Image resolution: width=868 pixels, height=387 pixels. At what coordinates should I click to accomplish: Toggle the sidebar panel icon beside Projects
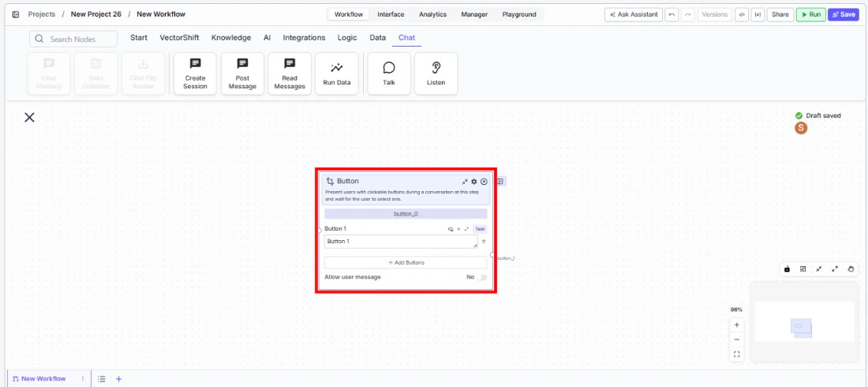[x=16, y=14]
